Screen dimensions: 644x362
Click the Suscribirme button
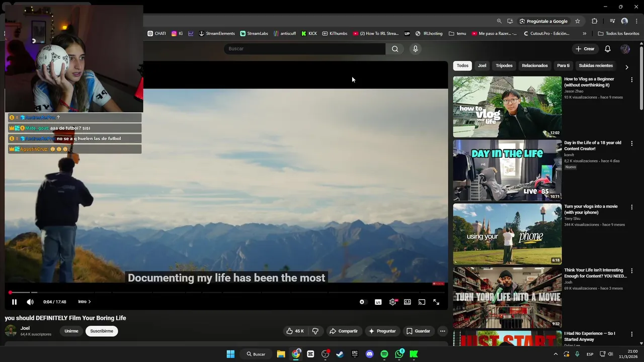pyautogui.click(x=102, y=331)
